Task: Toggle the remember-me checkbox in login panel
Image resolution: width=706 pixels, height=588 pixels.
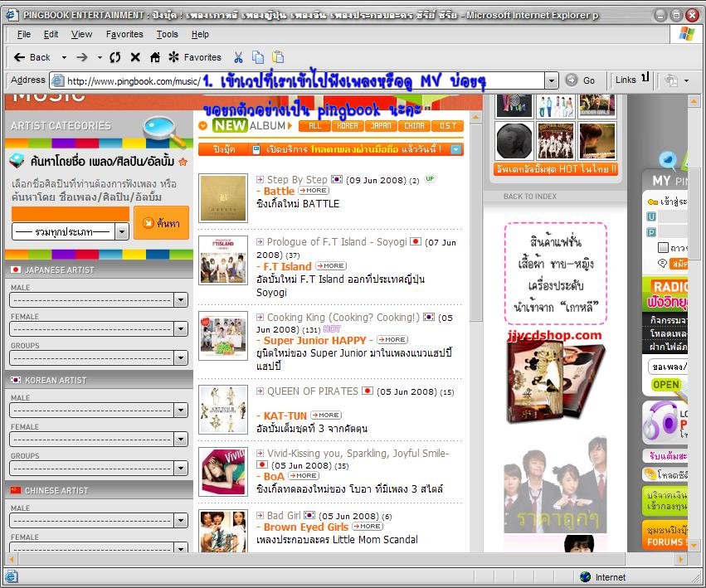Action: pos(663,247)
